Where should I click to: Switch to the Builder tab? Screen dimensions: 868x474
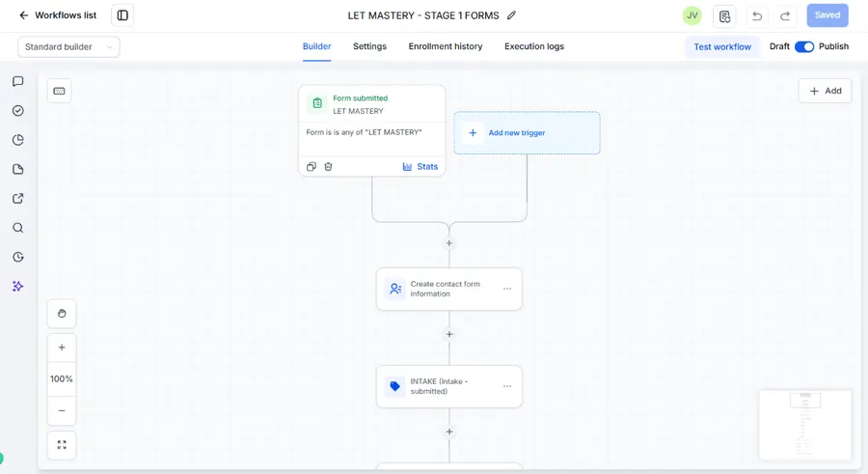point(316,46)
